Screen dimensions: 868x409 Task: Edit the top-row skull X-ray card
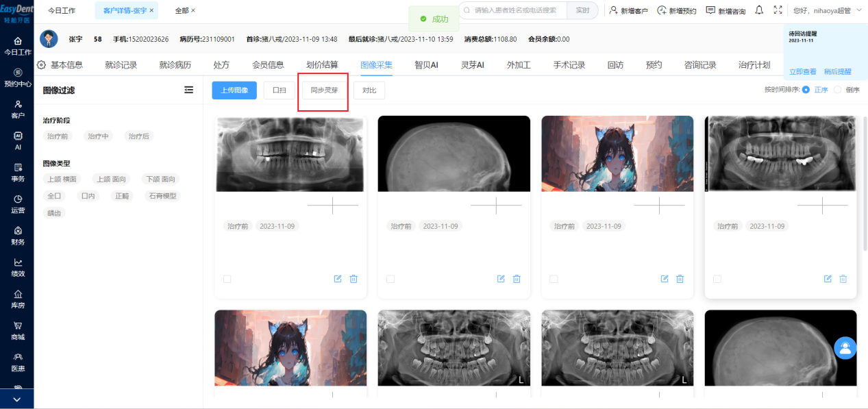point(501,279)
